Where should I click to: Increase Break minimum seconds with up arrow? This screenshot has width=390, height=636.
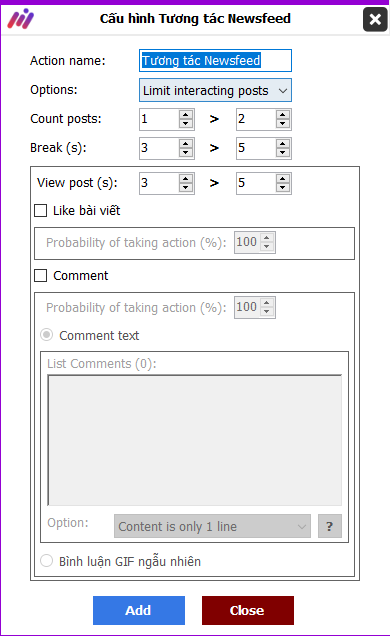[x=186, y=144]
